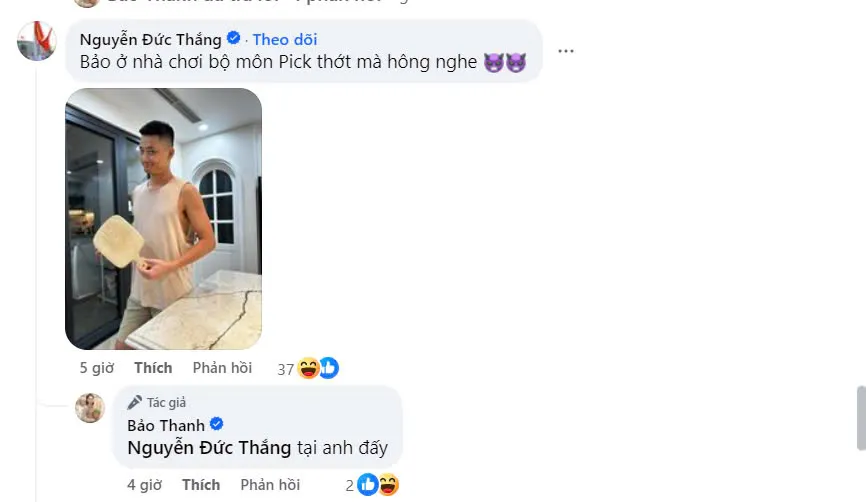
Task: Click the verified badge beside Nguyễn Đức Thắng
Action: [x=233, y=39]
